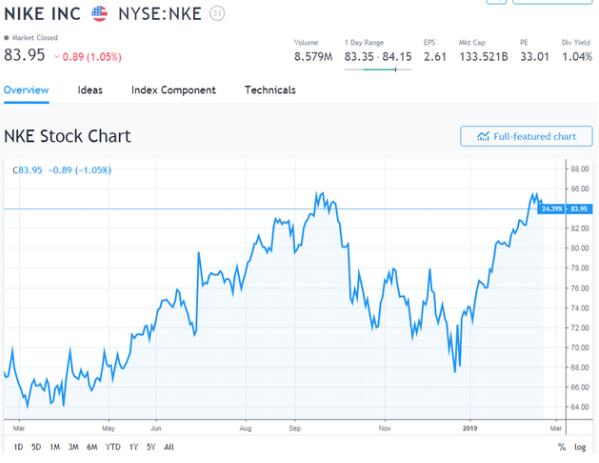The width and height of the screenshot is (599, 463).
Task: Click the Market Closed status dot
Action: point(6,38)
